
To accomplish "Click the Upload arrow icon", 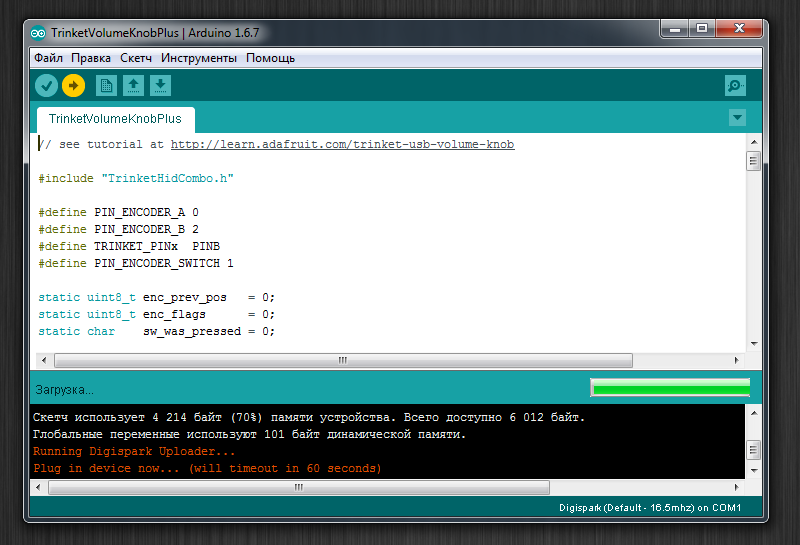I will [x=73, y=86].
